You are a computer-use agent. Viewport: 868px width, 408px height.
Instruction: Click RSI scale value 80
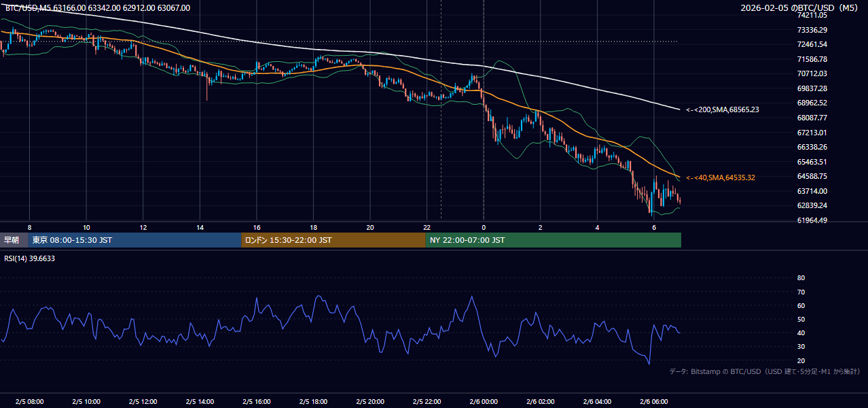pos(801,278)
